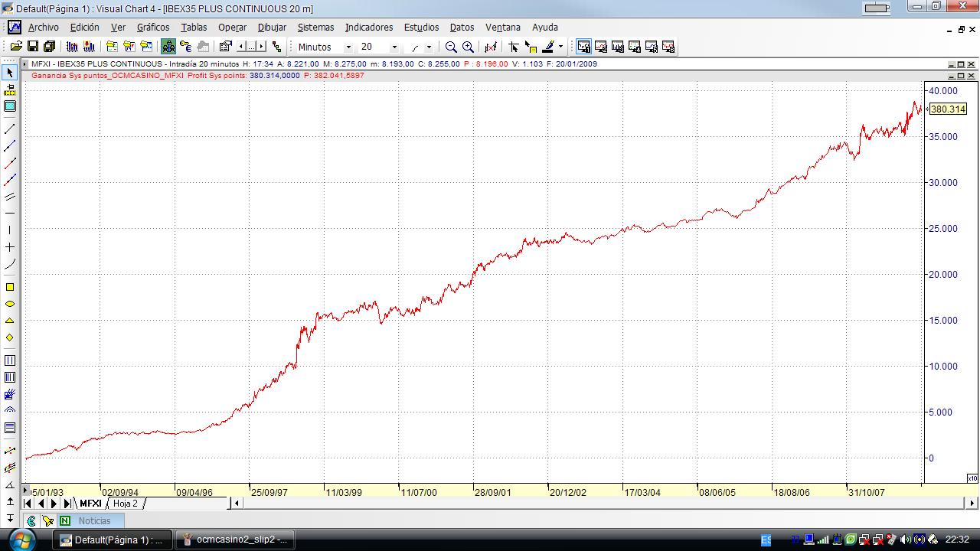Image resolution: width=980 pixels, height=551 pixels.
Task: Open the Archivo menu
Action: pos(44,27)
